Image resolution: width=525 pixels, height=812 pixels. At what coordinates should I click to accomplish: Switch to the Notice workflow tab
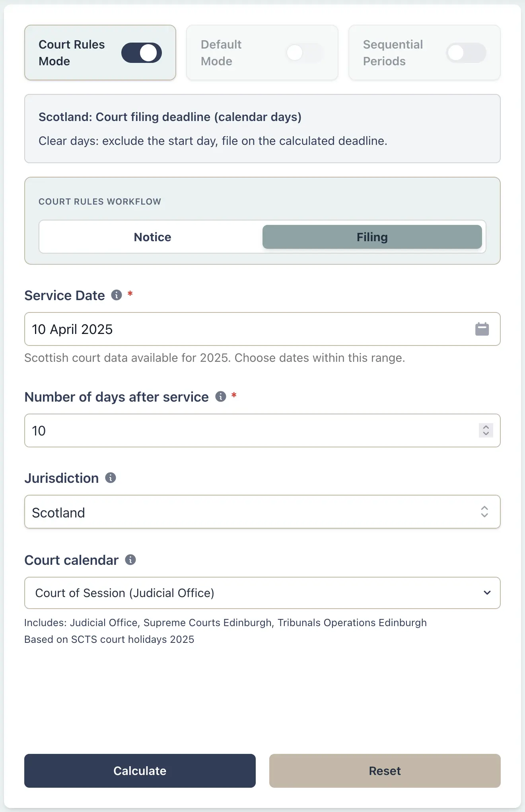tap(152, 236)
